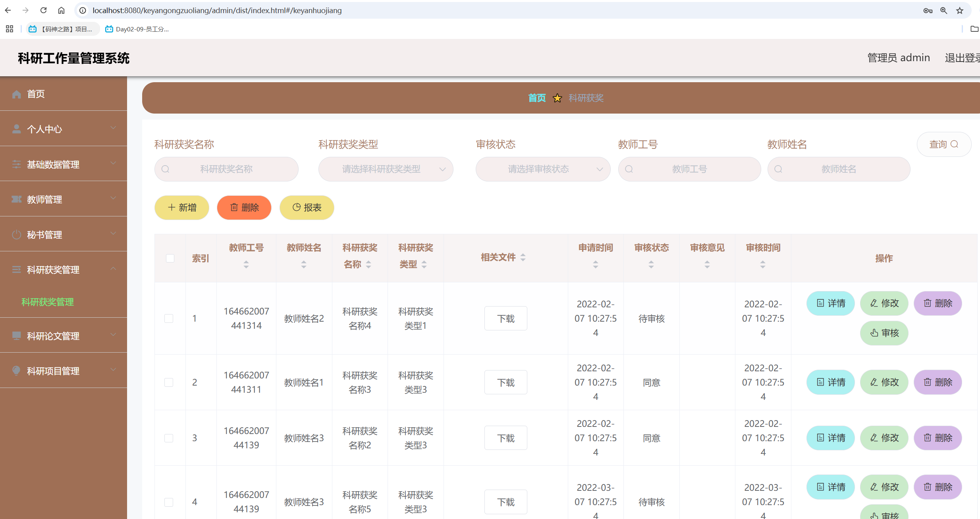This screenshot has width=980, height=519.
Task: Check the select-all checkbox in table header
Action: click(170, 258)
